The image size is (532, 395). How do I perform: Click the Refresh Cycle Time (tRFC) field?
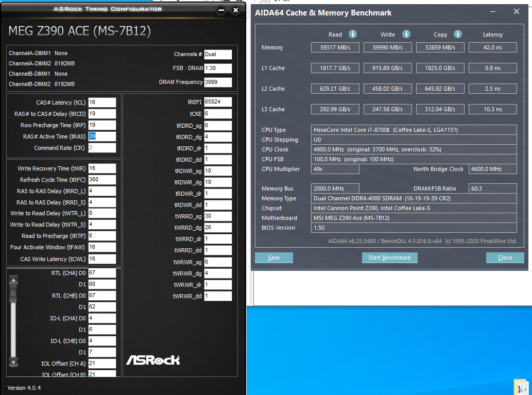(x=102, y=180)
